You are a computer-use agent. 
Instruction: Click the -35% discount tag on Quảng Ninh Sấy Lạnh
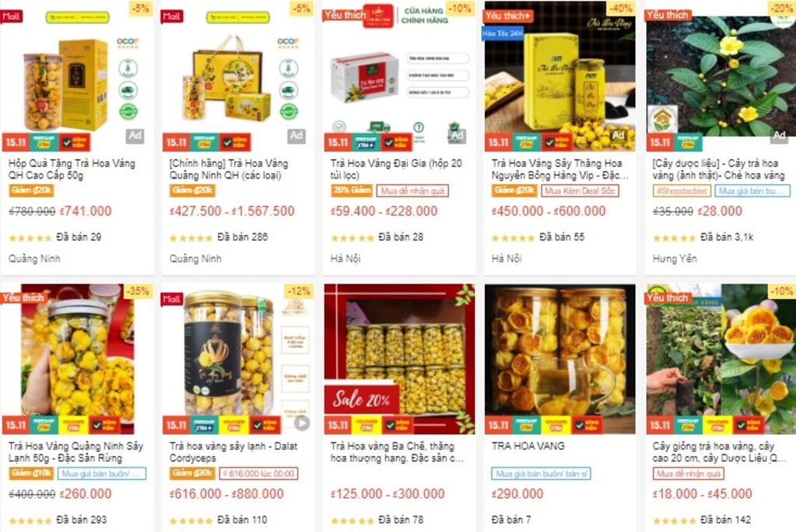(x=138, y=291)
